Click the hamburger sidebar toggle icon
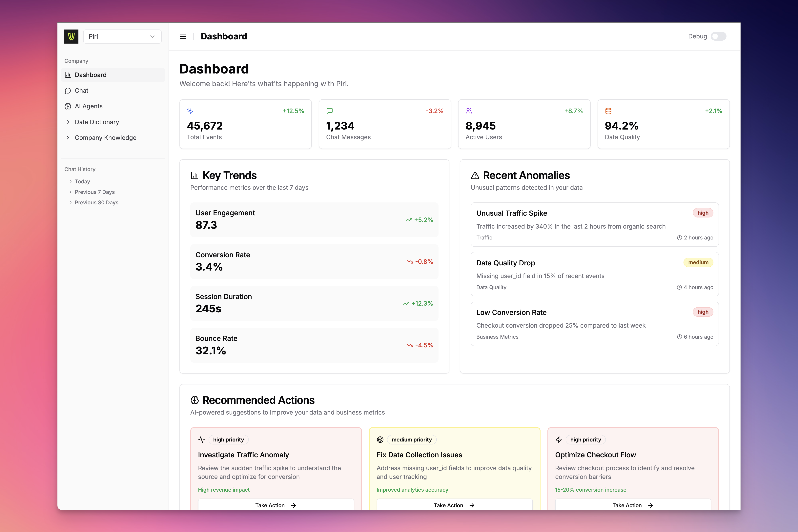The height and width of the screenshot is (532, 798). pyautogui.click(x=183, y=36)
